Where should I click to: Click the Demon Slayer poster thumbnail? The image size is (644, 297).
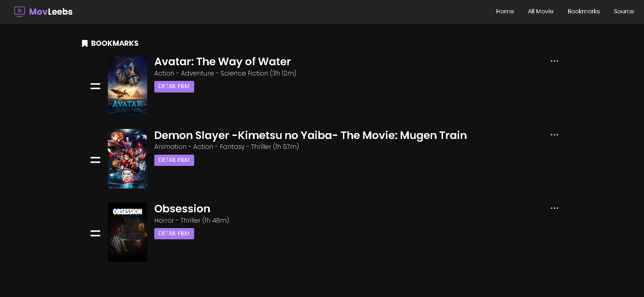[x=127, y=159]
